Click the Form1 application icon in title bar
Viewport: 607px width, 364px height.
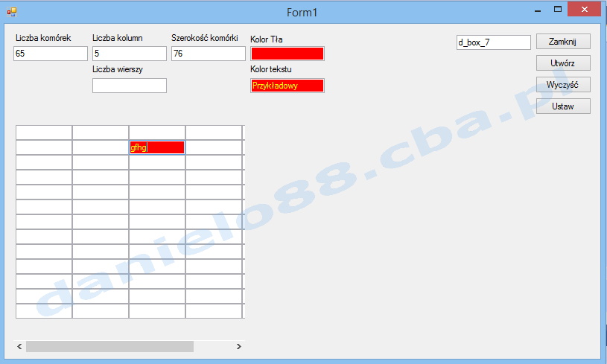pyautogui.click(x=12, y=11)
